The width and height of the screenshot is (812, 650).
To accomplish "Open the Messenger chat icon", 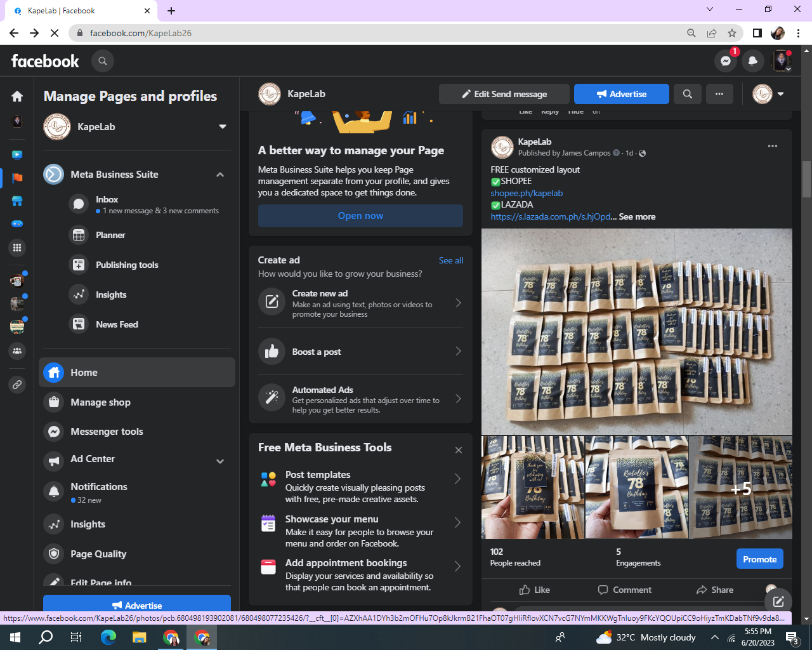I will tap(726, 61).
